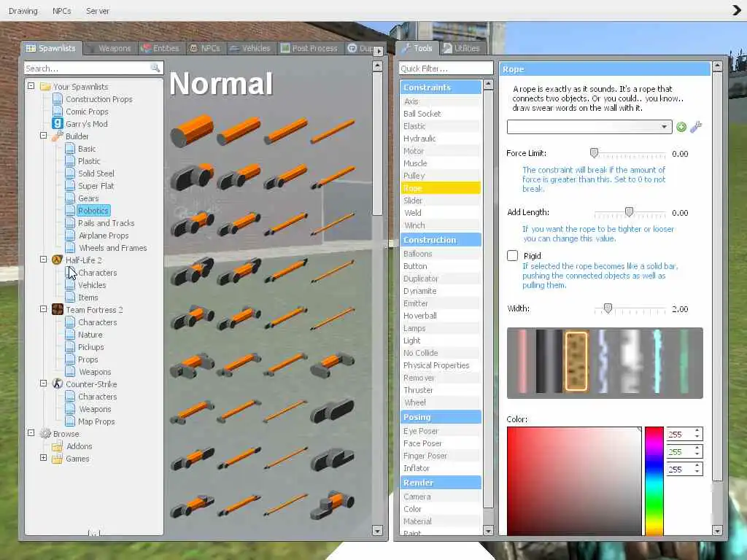Expand the Games tree node
747x560 pixels.
[43, 458]
